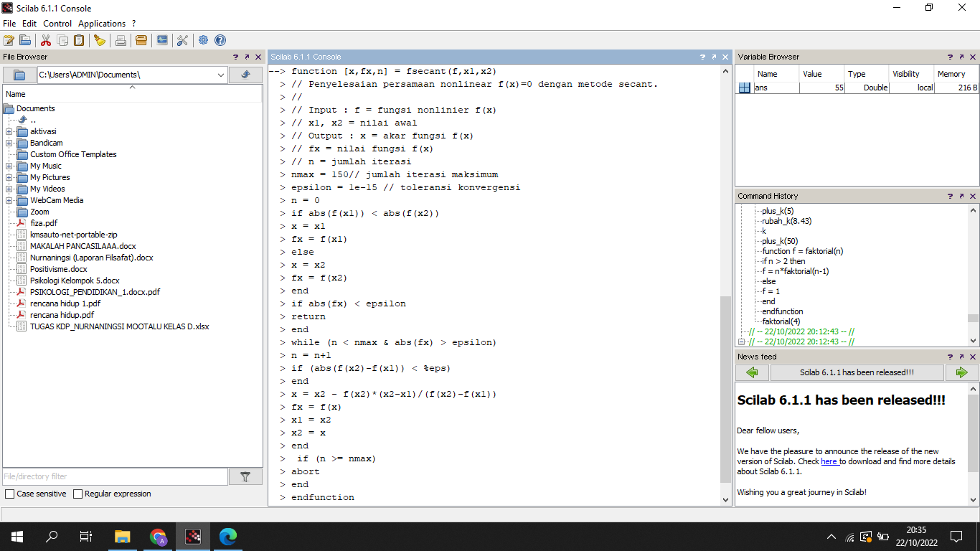
Task: Open the directory path dropdown
Action: tap(221, 75)
